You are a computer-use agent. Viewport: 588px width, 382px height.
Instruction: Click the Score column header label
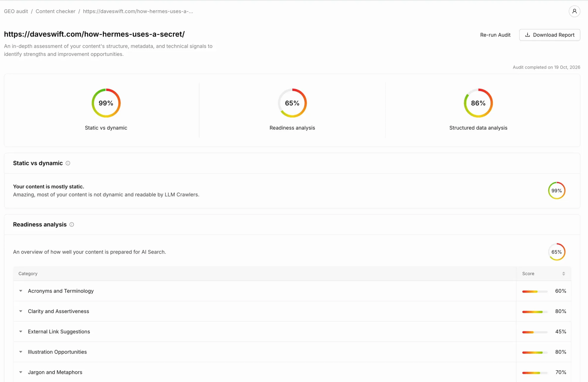click(x=528, y=273)
